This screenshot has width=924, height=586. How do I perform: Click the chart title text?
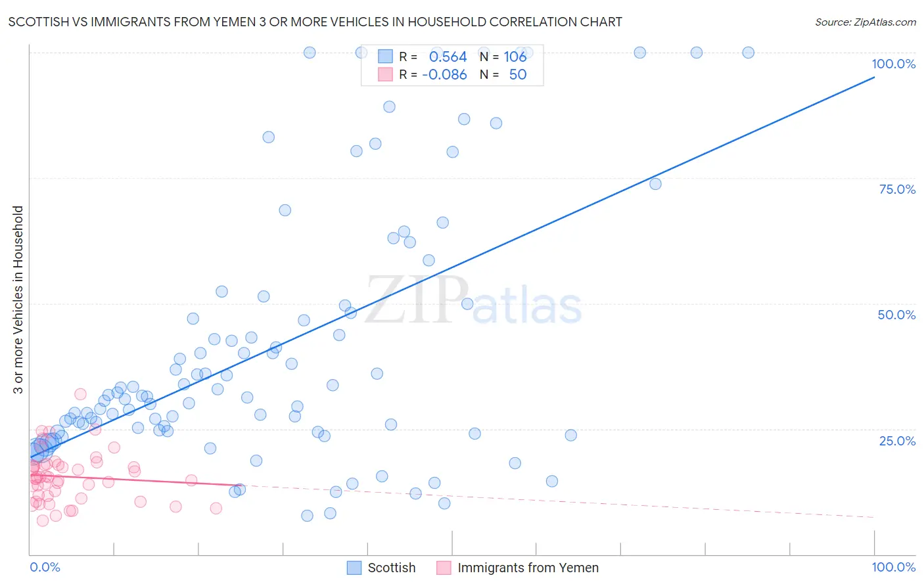tap(315, 22)
